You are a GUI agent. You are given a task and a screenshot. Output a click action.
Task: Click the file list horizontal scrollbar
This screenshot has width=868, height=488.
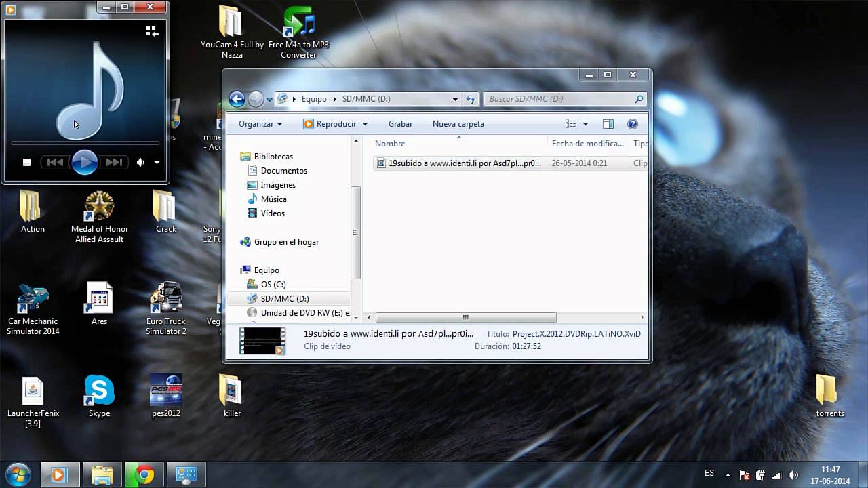(466, 317)
